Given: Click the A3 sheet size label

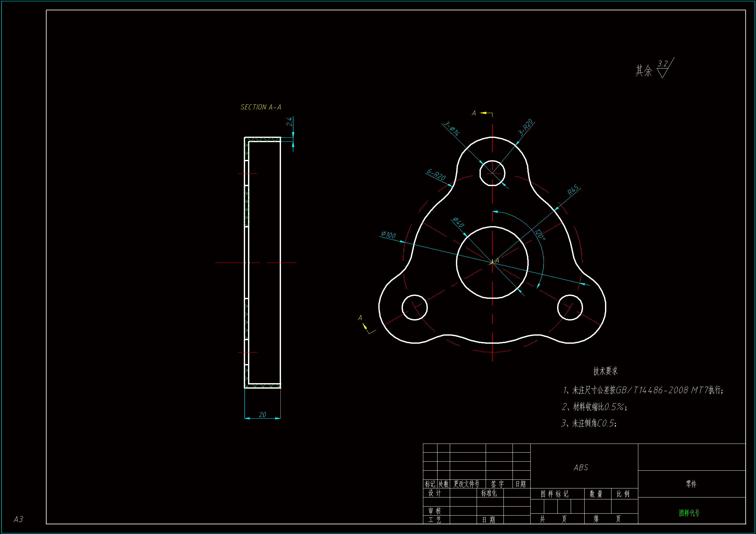Looking at the screenshot, I should click(18, 519).
